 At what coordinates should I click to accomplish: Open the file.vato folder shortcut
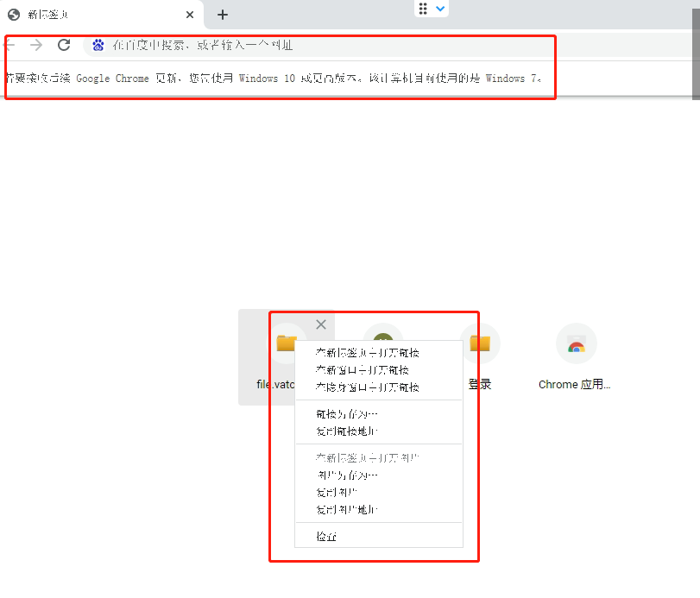287,343
